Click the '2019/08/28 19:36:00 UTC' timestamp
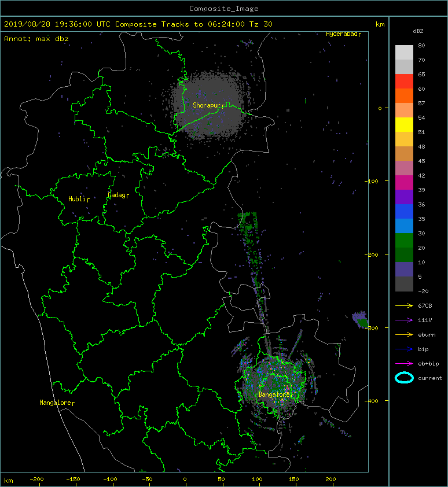Viewport: 448px width, 487px height. (57, 24)
